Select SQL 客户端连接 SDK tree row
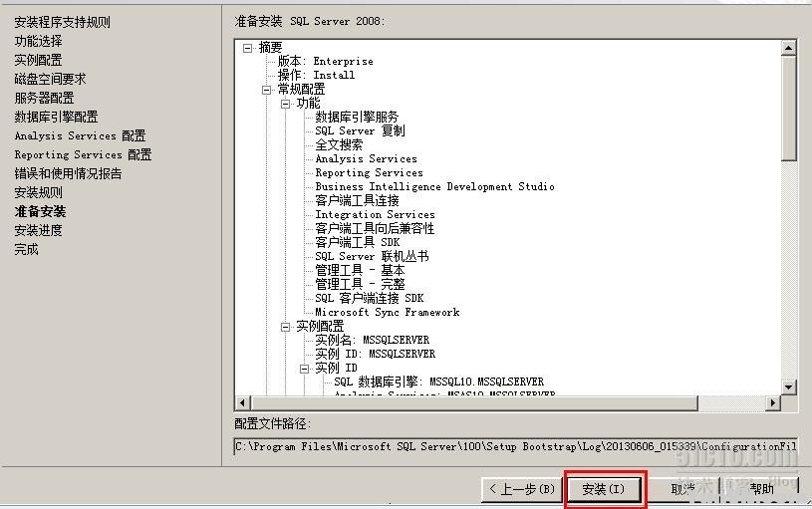This screenshot has width=812, height=509. [x=370, y=299]
